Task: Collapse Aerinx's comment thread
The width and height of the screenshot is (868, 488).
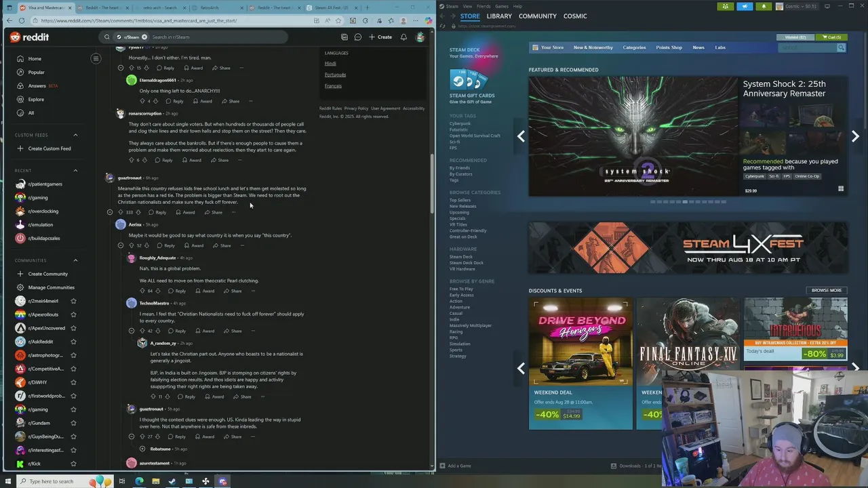Action: (121, 245)
